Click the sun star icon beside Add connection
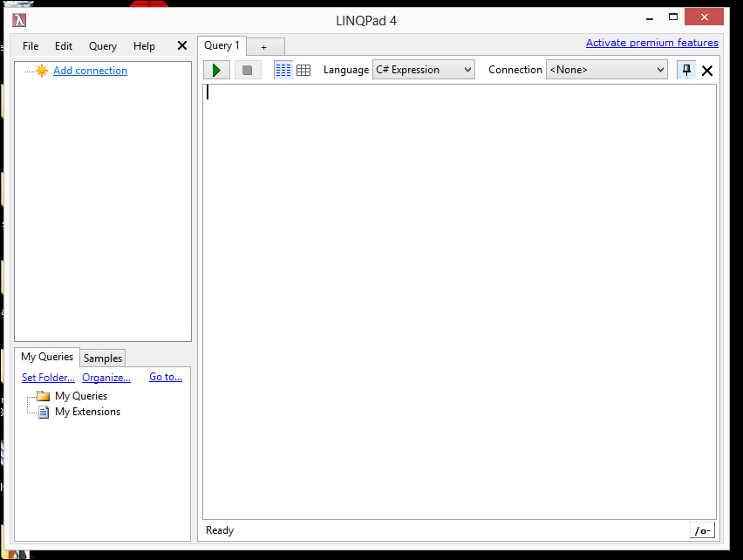 [42, 71]
